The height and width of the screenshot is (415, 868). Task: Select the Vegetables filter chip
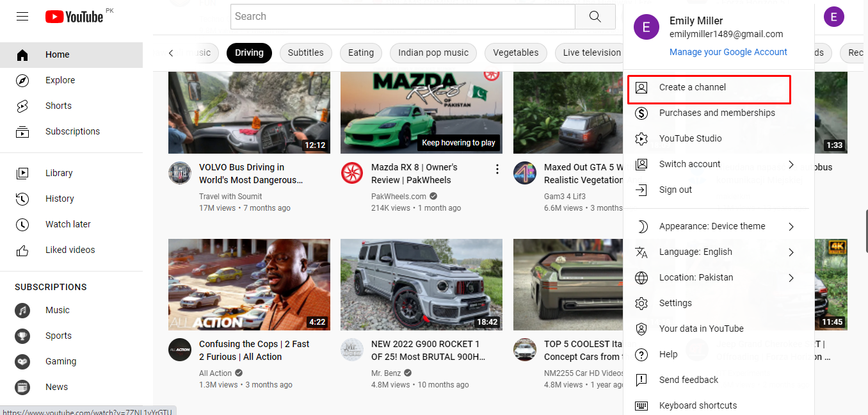(515, 53)
